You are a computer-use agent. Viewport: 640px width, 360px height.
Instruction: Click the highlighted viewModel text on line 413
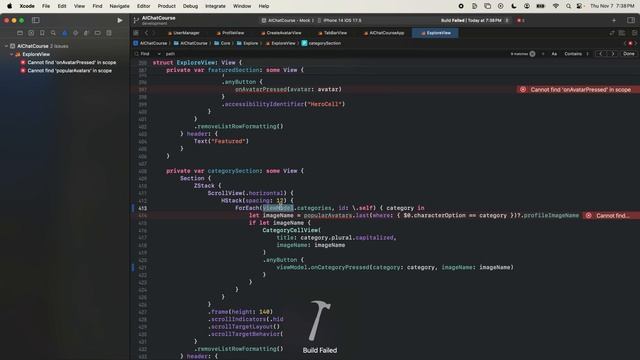pyautogui.click(x=278, y=208)
